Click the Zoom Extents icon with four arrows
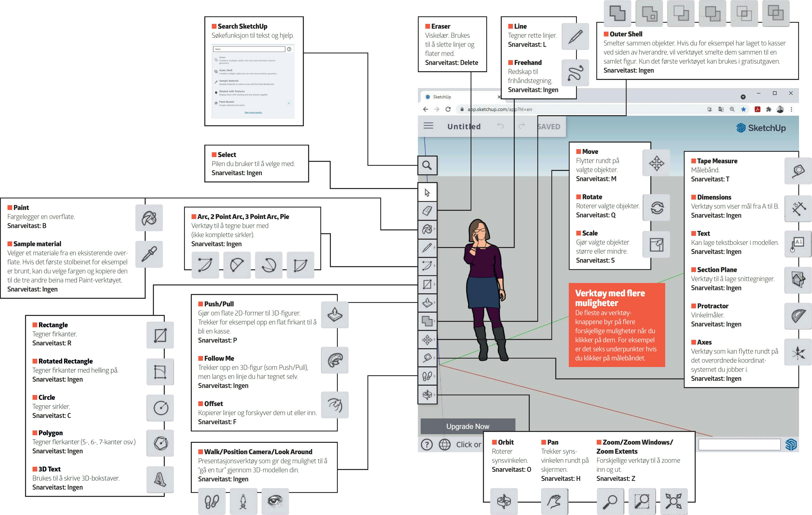 click(x=673, y=501)
